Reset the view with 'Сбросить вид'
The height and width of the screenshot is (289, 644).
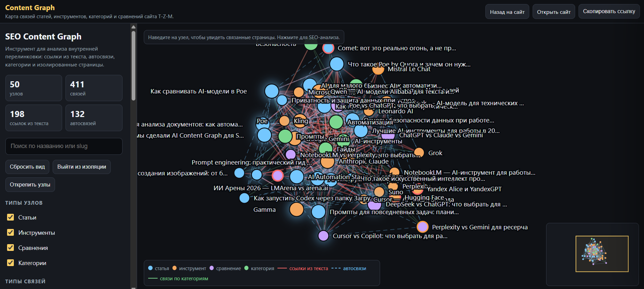click(x=27, y=167)
